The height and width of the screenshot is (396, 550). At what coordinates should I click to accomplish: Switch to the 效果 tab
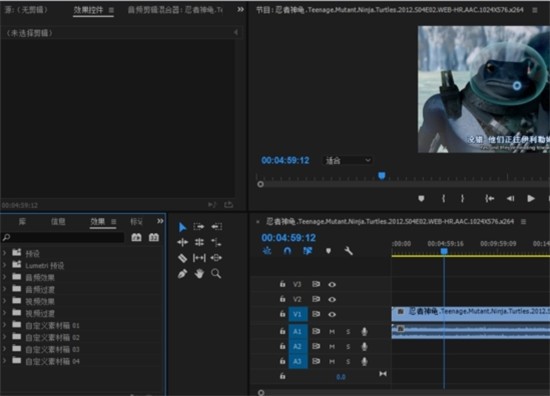[x=98, y=221]
